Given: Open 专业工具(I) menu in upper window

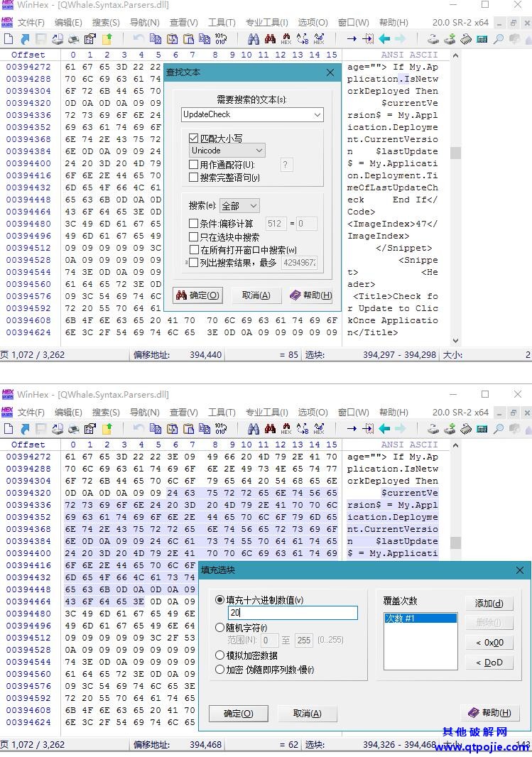Looking at the screenshot, I should tap(266, 23).
